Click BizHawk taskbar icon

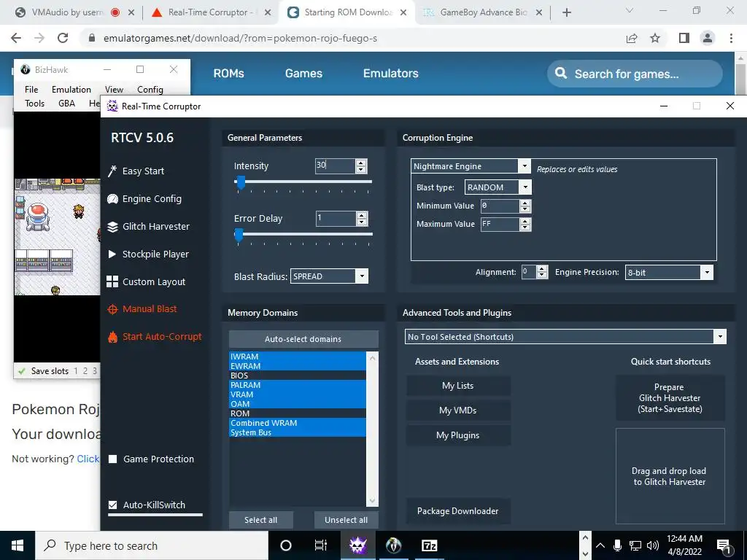393,545
